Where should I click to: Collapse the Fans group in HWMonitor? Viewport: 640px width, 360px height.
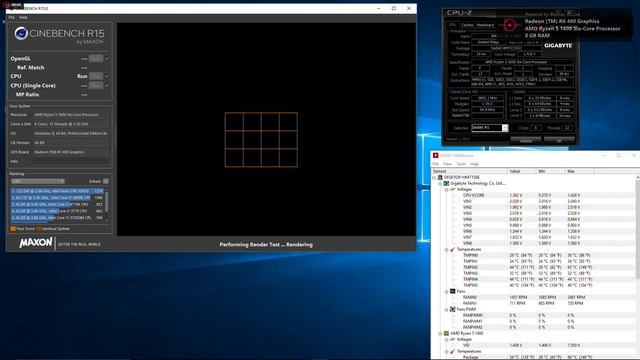pyautogui.click(x=447, y=291)
